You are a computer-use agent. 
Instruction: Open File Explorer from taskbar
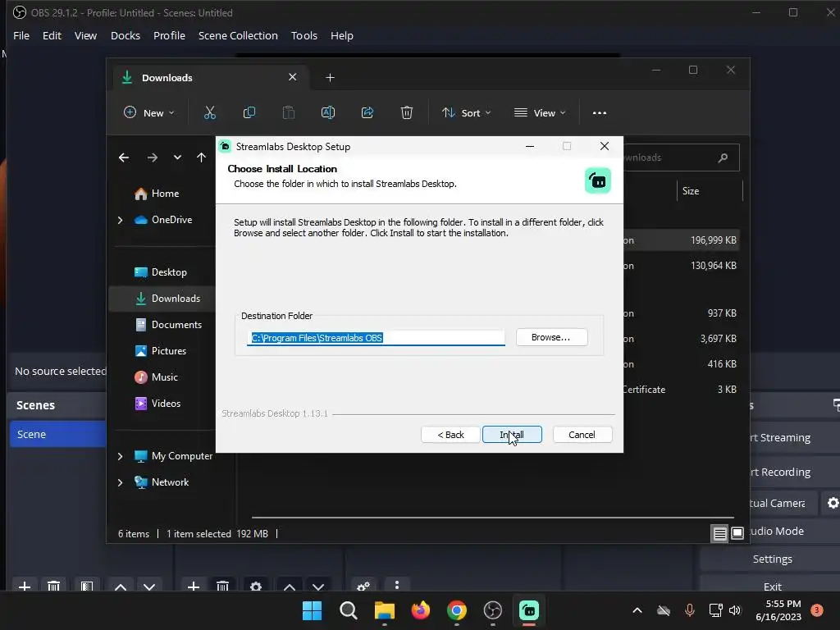pos(384,610)
